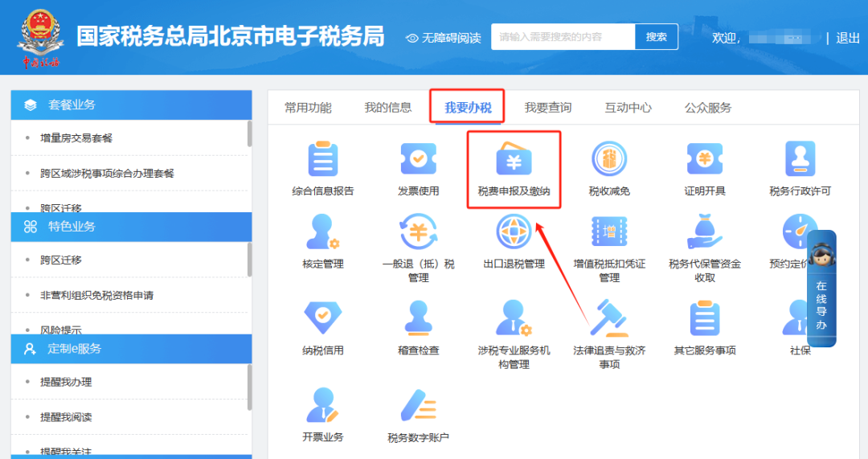Open the 公众服务 tab
Image resolution: width=868 pixels, height=459 pixels.
pyautogui.click(x=707, y=108)
